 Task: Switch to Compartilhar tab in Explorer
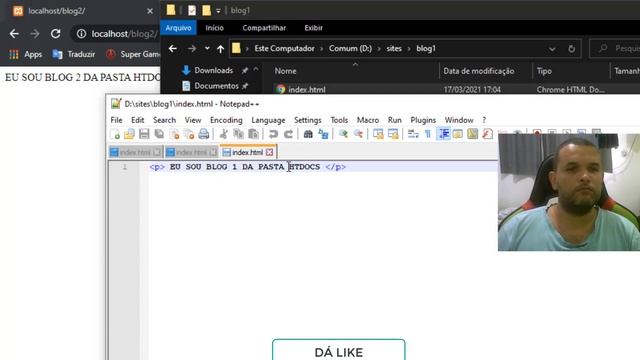point(264,28)
